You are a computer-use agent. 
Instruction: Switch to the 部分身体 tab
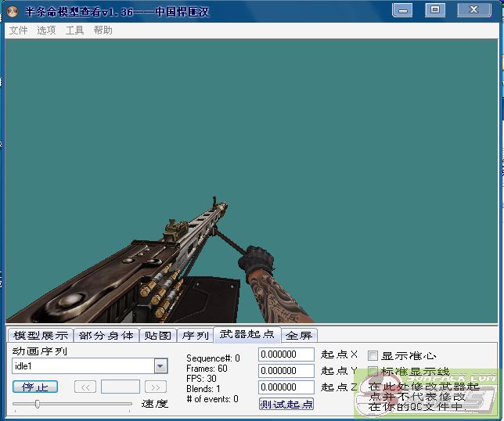(106, 335)
